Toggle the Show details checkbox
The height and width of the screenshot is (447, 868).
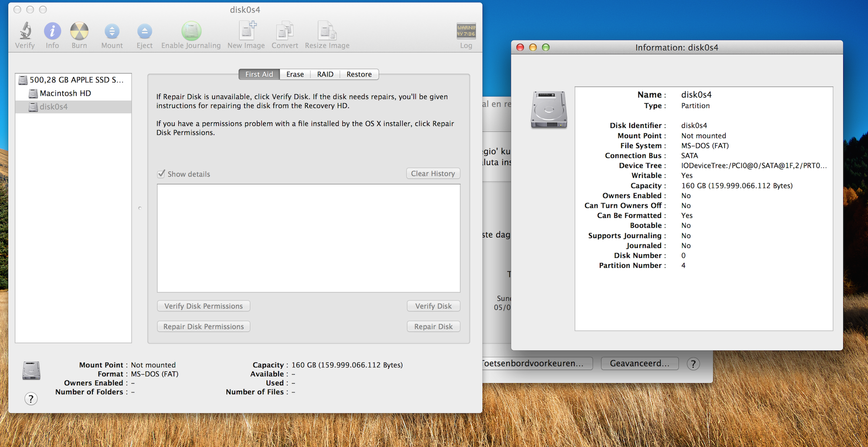(161, 174)
